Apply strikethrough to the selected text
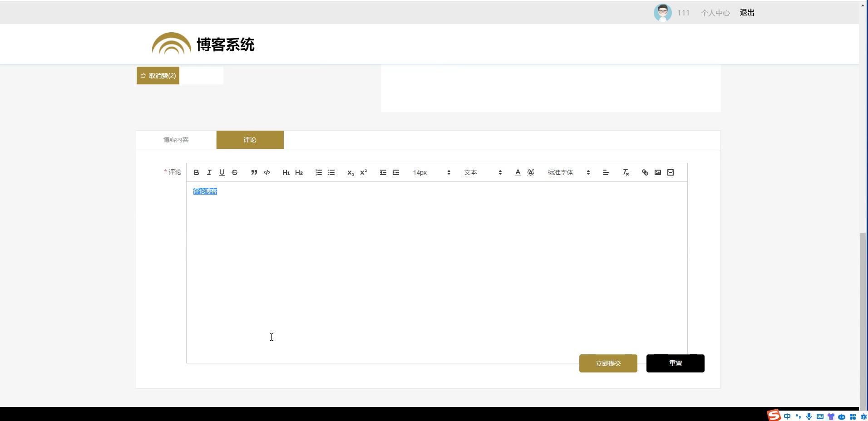This screenshot has width=868, height=421. (235, 172)
